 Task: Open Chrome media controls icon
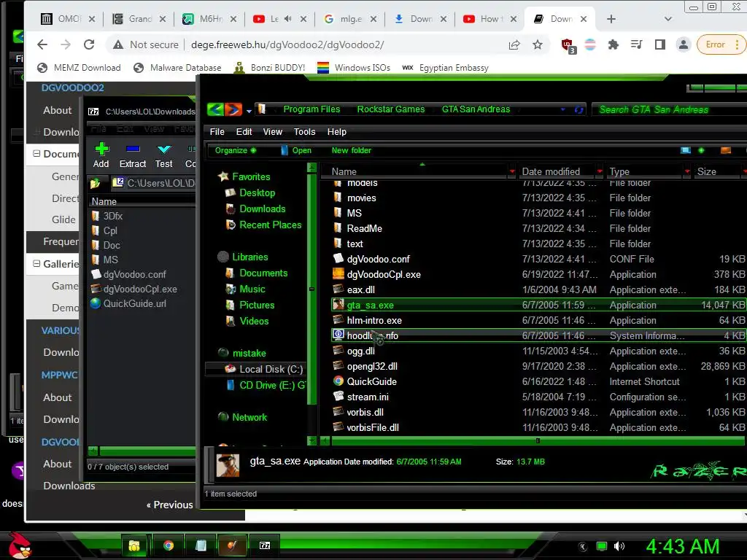[x=636, y=44]
